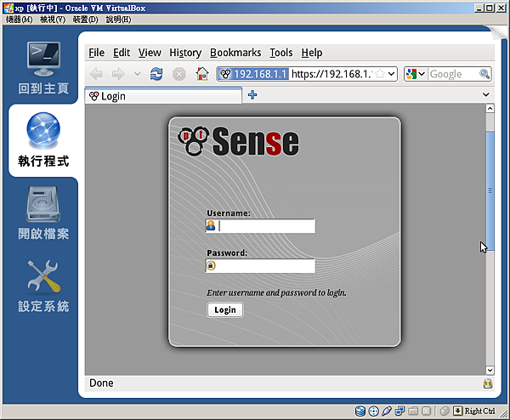Go to the browser home page icon

[202, 74]
